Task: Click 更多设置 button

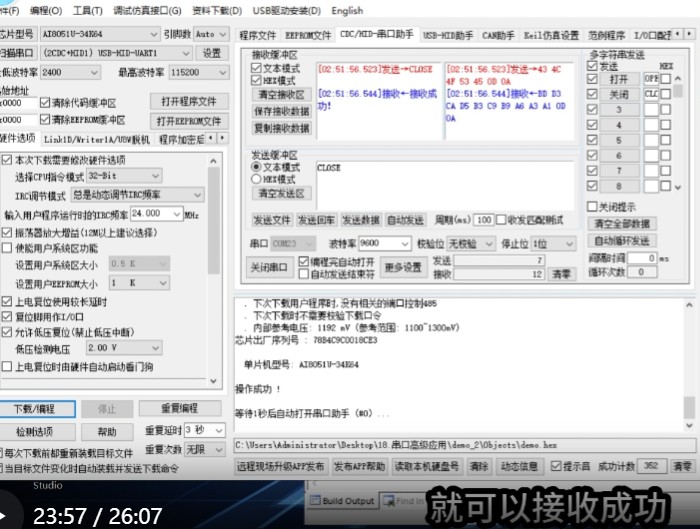Action: [403, 267]
